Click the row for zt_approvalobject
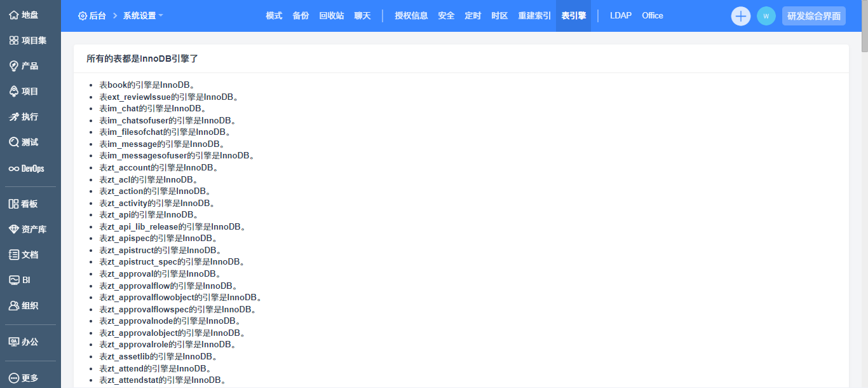 (x=172, y=333)
